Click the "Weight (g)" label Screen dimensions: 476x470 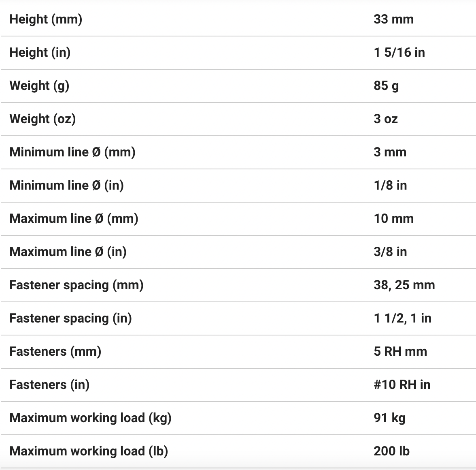39,85
